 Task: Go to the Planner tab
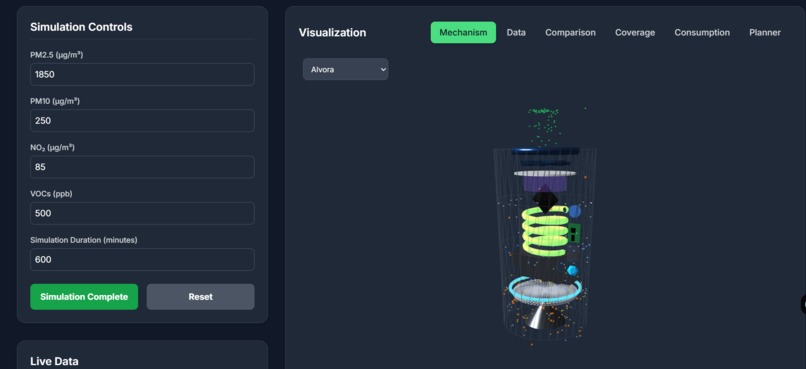click(x=765, y=32)
